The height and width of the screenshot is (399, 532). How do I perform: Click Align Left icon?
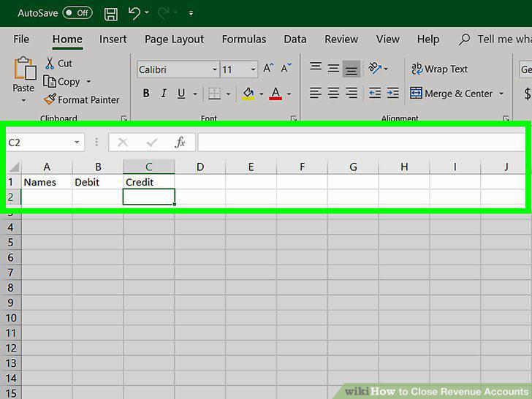(x=316, y=93)
